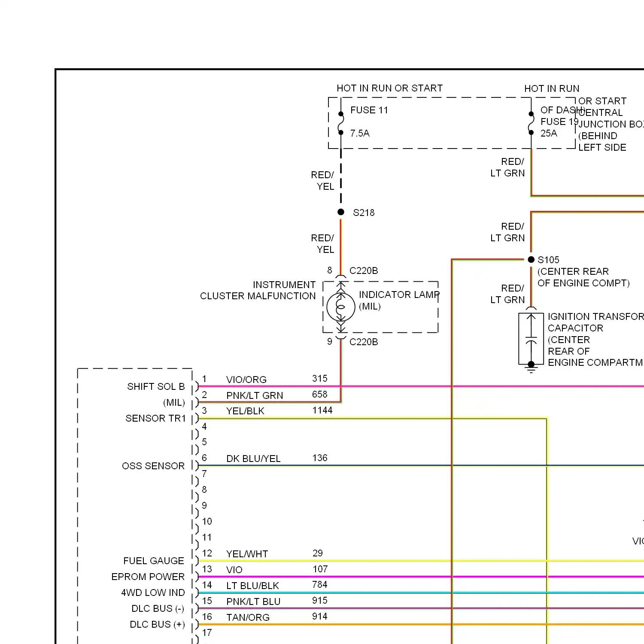Click the YEL/BLK wire label
This screenshot has height=644, width=644.
click(245, 411)
